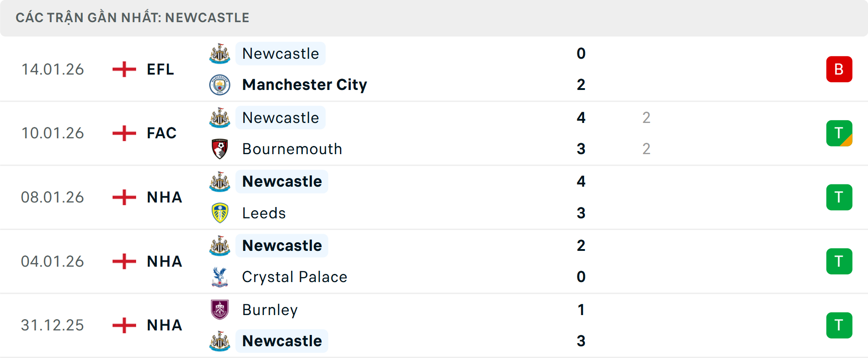The width and height of the screenshot is (868, 358).
Task: Click the Crystal Palace eagle crest icon
Action: pyautogui.click(x=220, y=277)
